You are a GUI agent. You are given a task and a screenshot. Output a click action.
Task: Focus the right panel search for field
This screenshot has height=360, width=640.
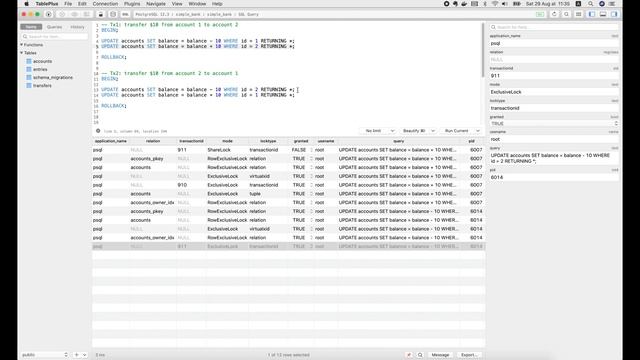554,27
